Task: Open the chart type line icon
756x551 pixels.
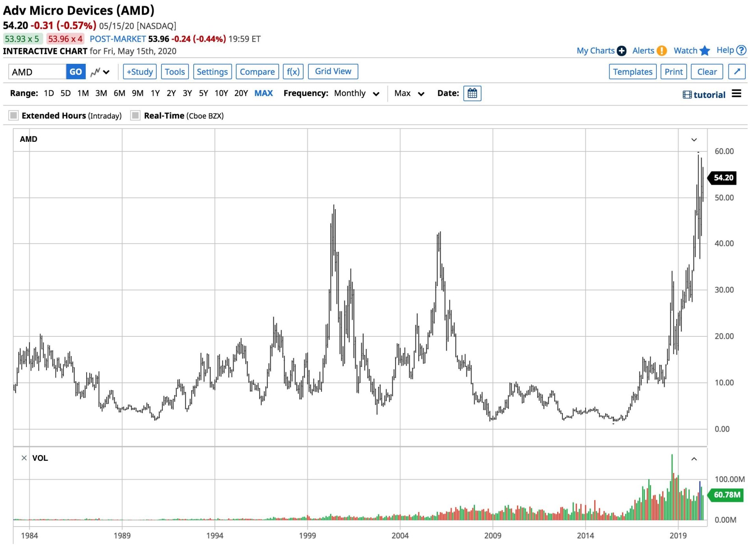Action: tap(95, 72)
